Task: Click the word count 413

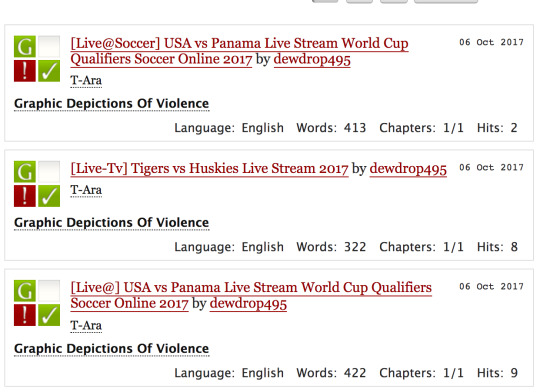Action: pos(355,128)
